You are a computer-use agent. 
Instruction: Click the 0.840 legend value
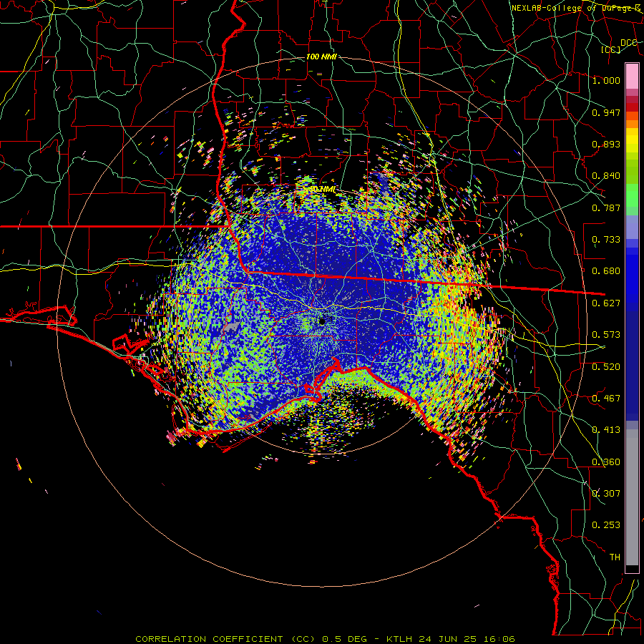pos(606,176)
